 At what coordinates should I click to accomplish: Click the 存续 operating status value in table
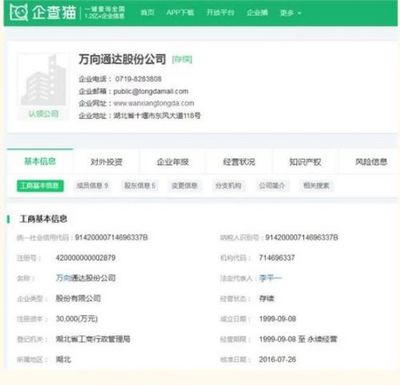(x=267, y=298)
